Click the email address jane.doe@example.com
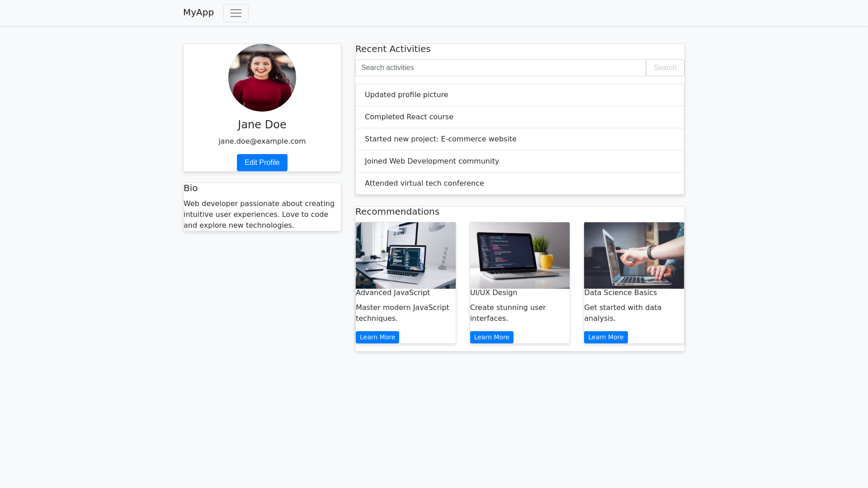This screenshot has height=488, width=868. pyautogui.click(x=262, y=141)
